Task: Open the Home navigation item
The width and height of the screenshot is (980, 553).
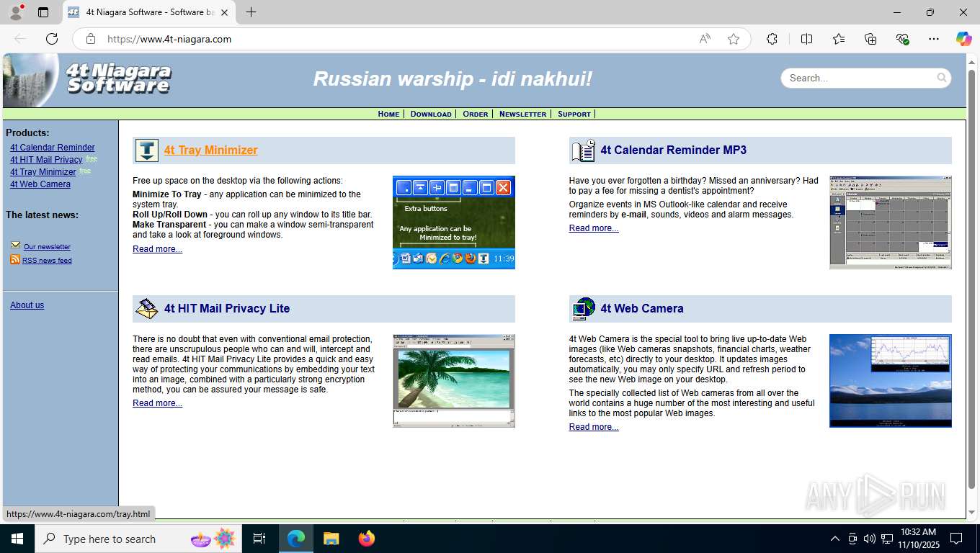Action: click(x=388, y=114)
